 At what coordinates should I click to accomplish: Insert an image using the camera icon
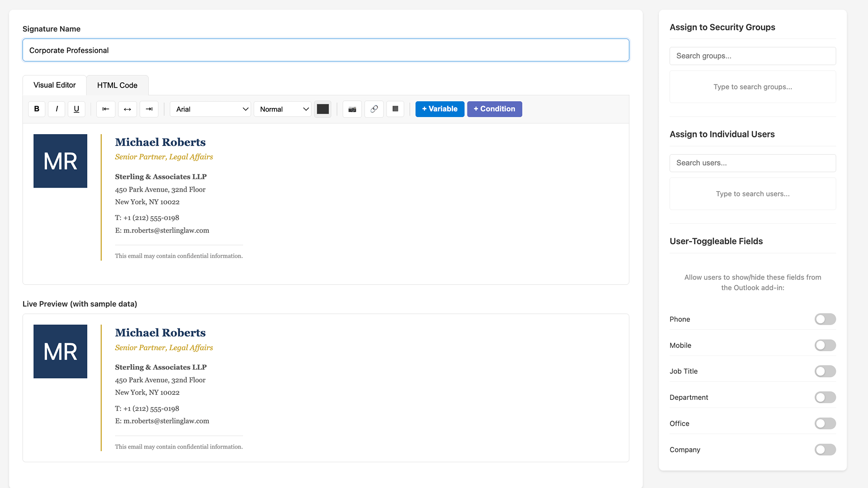point(352,109)
